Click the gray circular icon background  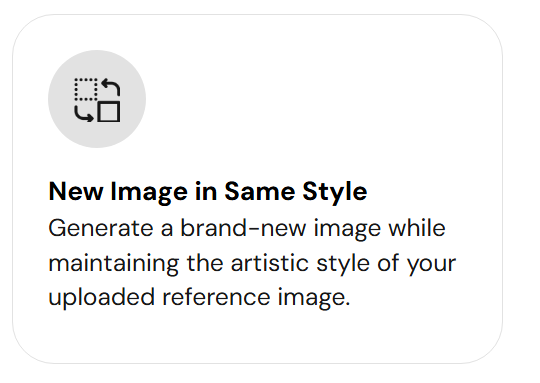tap(97, 99)
